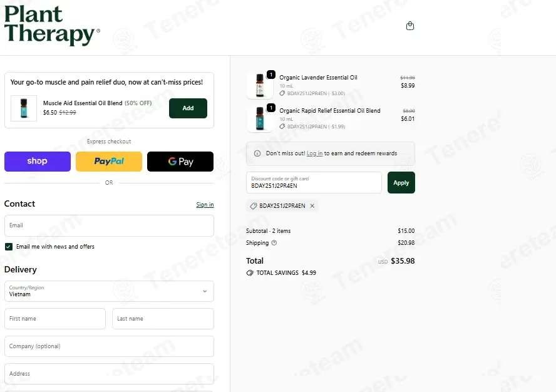Click the Subtotal · 2 items label
The image size is (556, 392).
269,231
